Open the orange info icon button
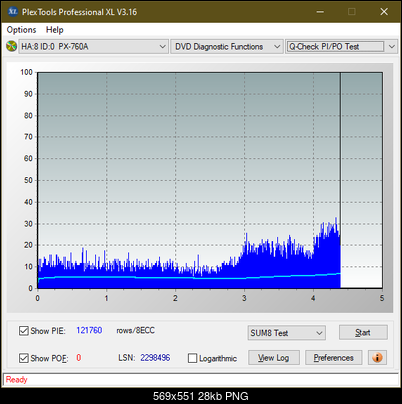 [x=377, y=358]
